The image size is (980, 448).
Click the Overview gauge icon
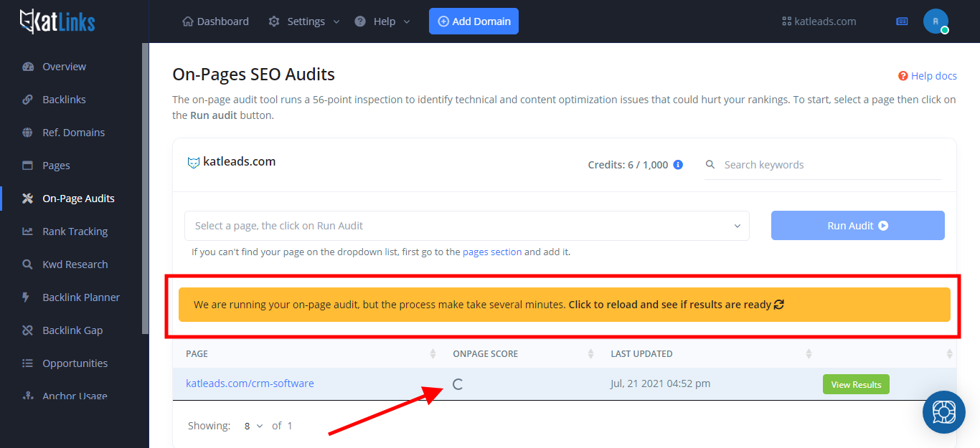(28, 67)
